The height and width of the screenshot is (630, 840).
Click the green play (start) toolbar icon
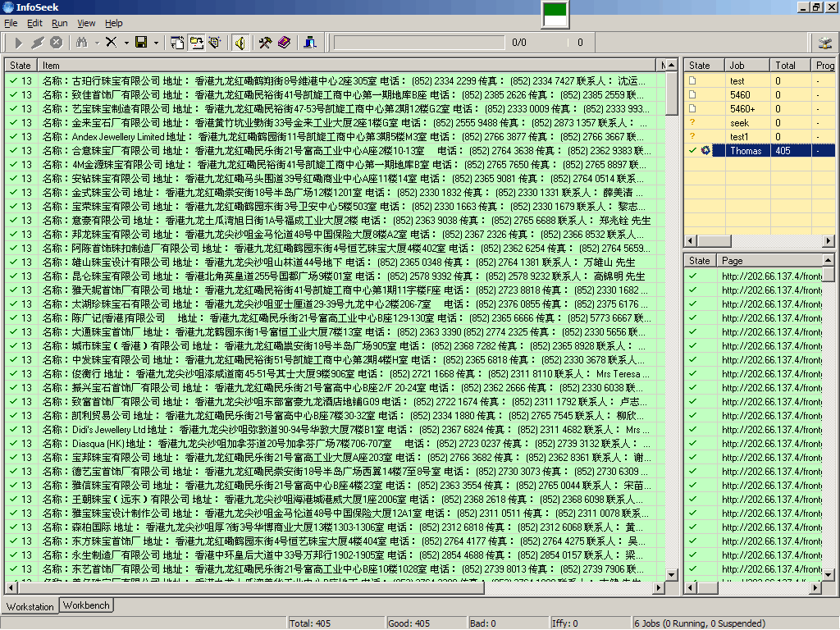tap(18, 43)
